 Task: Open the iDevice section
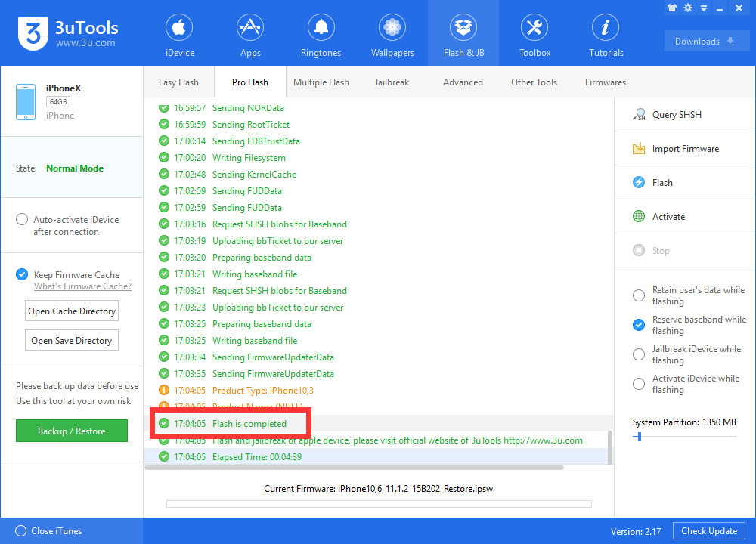[179, 36]
